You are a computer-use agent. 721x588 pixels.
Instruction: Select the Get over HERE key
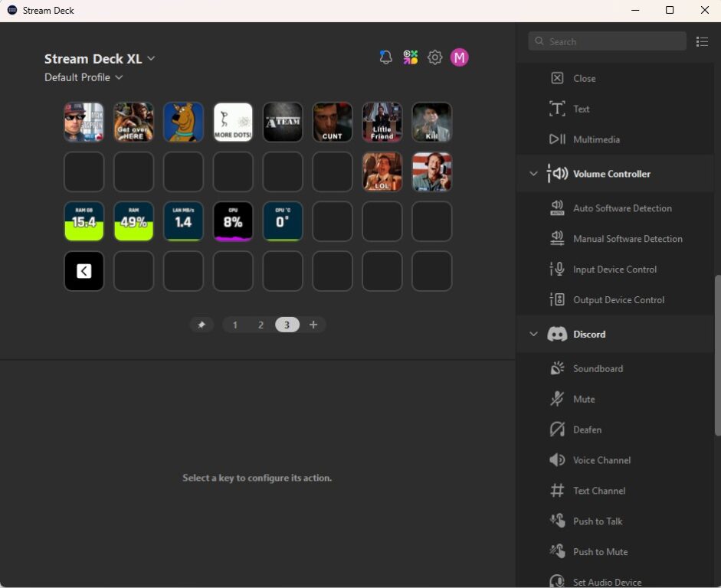[134, 122]
